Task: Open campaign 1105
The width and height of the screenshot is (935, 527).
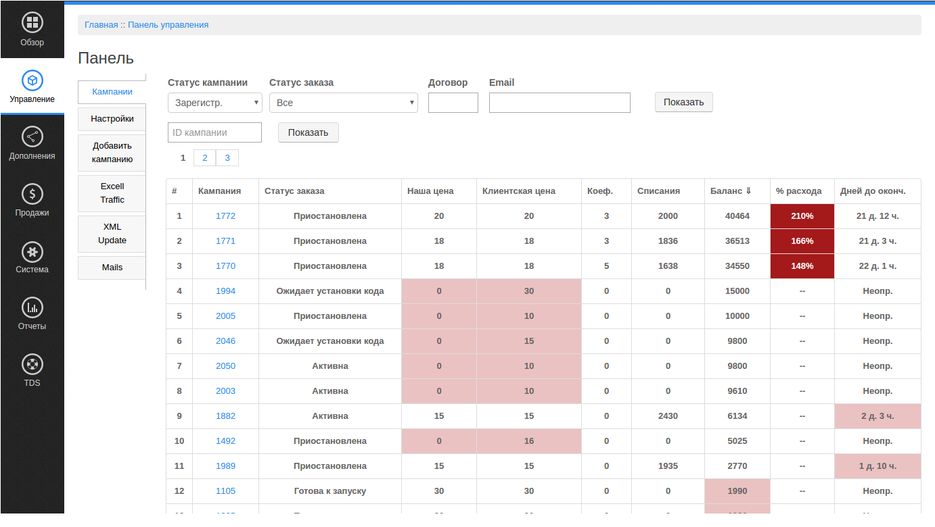Action: [225, 491]
